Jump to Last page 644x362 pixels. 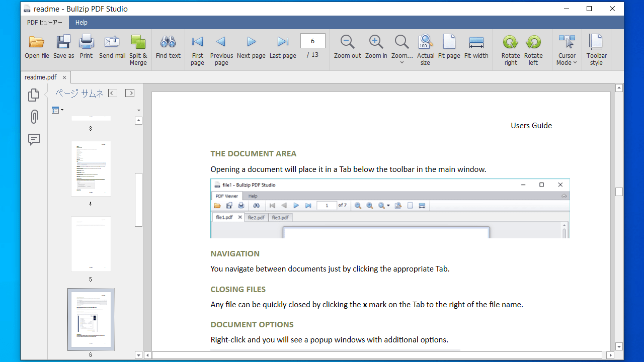283,47
